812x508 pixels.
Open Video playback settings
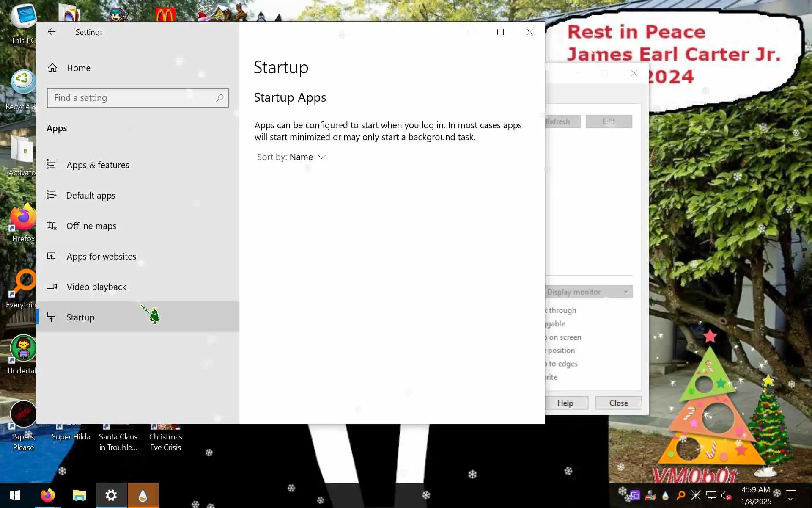pyautogui.click(x=96, y=287)
